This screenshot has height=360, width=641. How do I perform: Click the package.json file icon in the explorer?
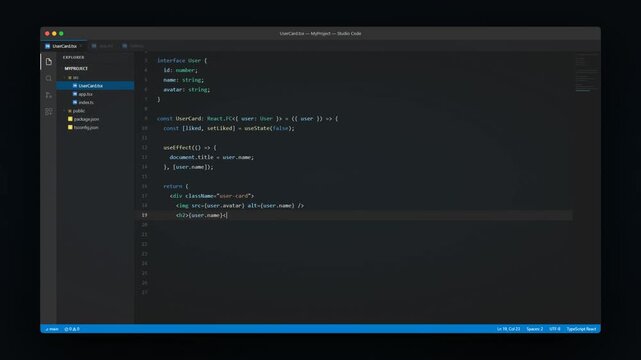pyautogui.click(x=70, y=119)
